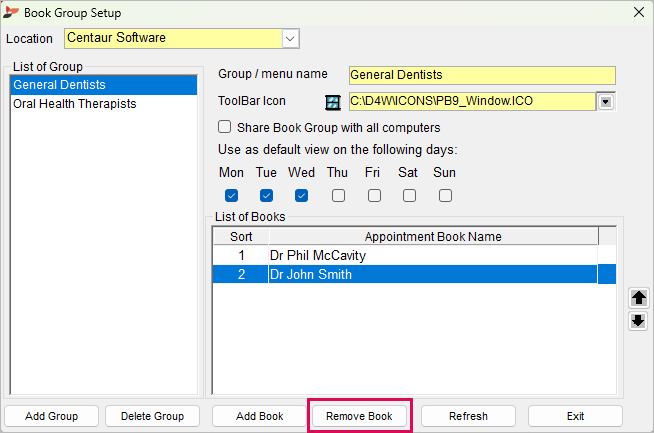654x433 pixels.
Task: Expand the Location dropdown
Action: (x=290, y=39)
